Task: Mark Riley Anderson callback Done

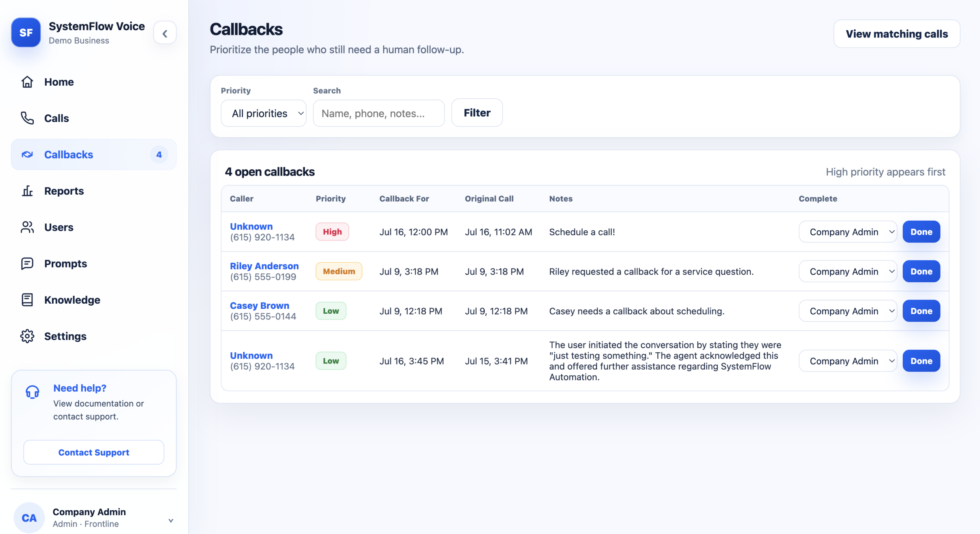Action: click(x=921, y=272)
